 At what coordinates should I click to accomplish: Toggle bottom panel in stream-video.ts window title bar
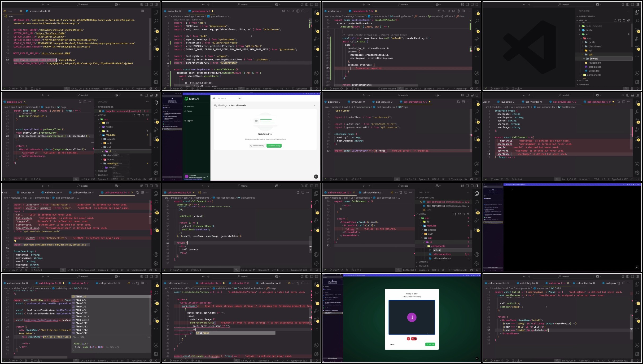151,5
